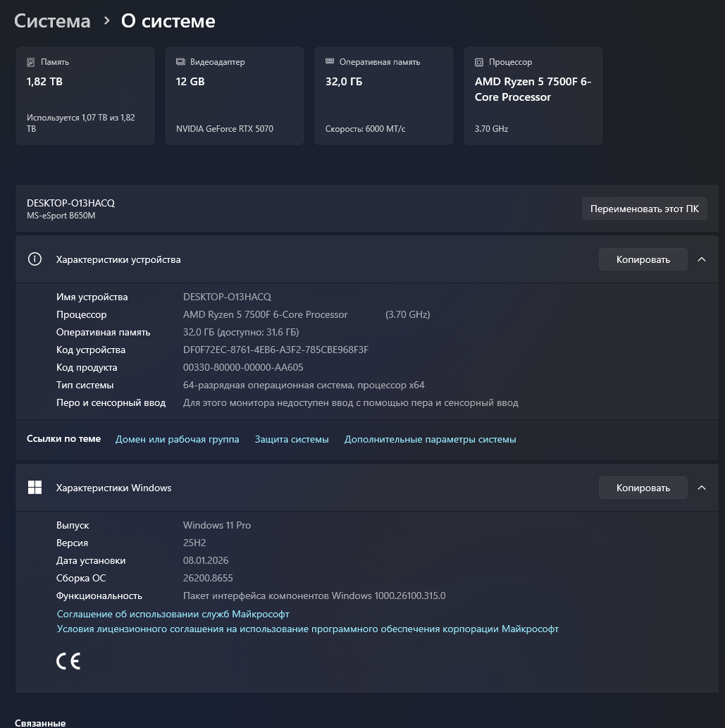Copy Windows specifications with Копировать

(x=643, y=488)
